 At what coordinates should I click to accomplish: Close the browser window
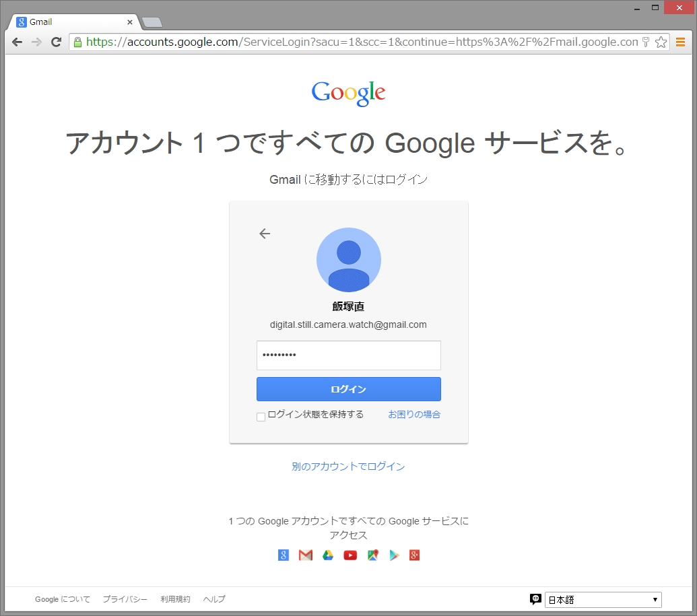679,7
